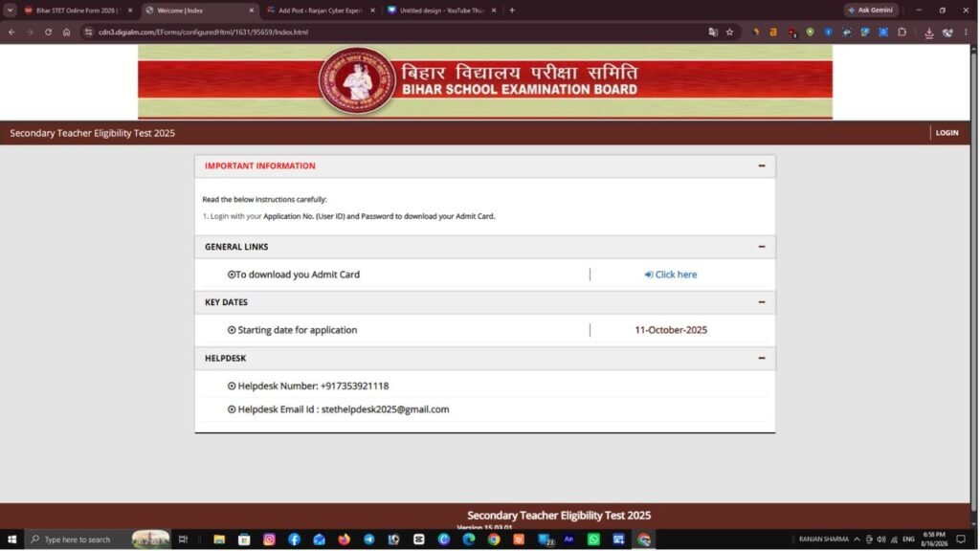
Task: Open Instagram from taskbar
Action: point(269,540)
